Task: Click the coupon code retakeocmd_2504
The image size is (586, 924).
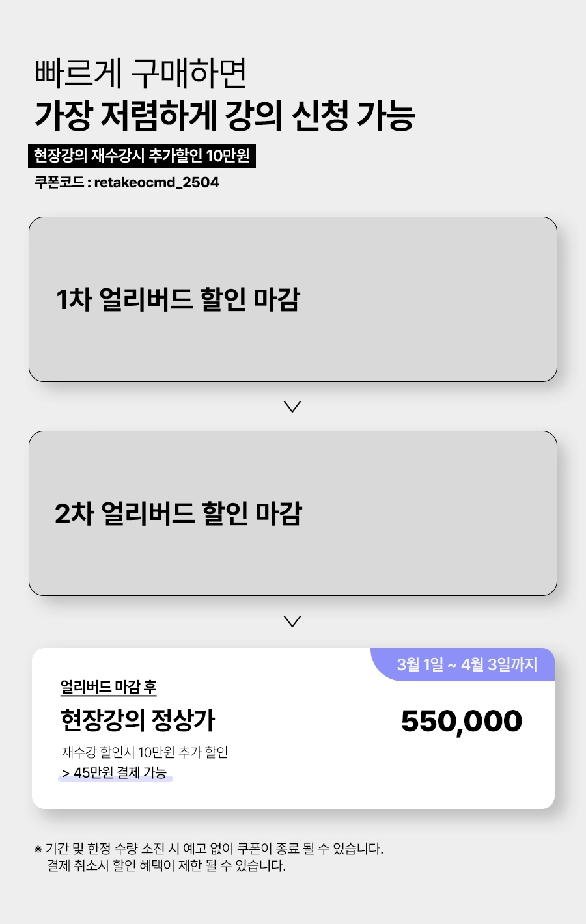Action: pos(156,183)
